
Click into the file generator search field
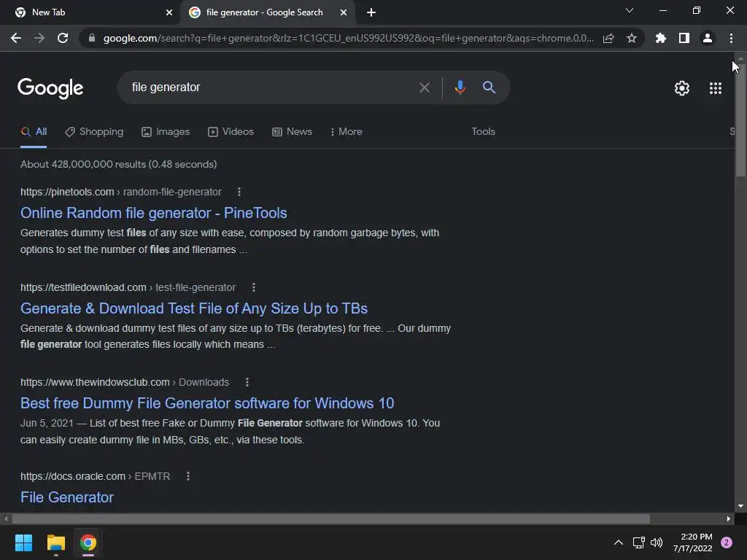point(271,87)
